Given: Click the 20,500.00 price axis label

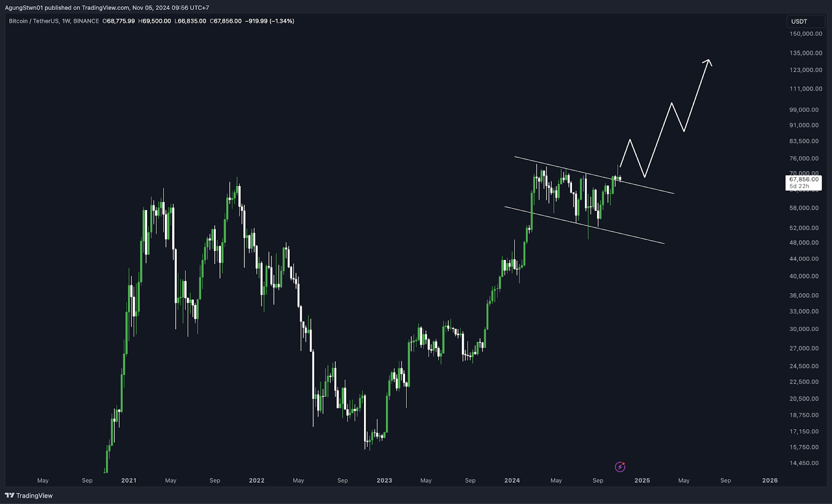Looking at the screenshot, I should click(804, 399).
